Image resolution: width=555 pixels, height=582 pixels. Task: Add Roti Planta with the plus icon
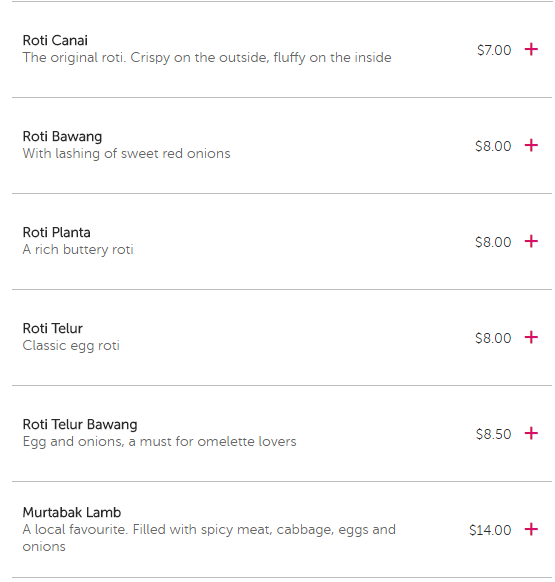pos(531,241)
